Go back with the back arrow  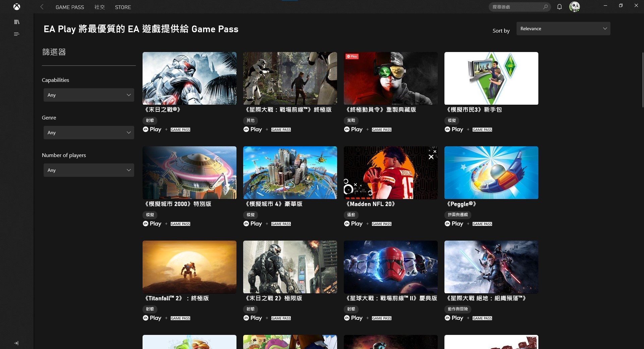[42, 7]
